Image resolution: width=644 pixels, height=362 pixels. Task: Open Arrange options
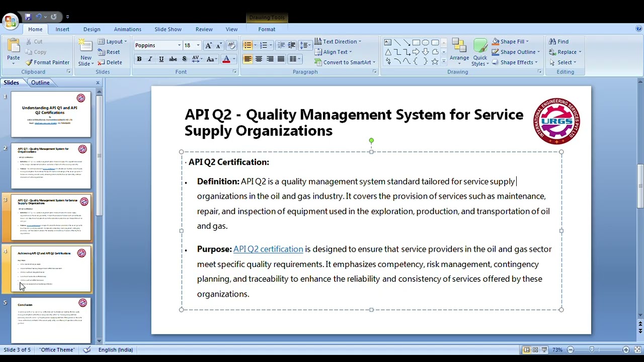pyautogui.click(x=459, y=52)
